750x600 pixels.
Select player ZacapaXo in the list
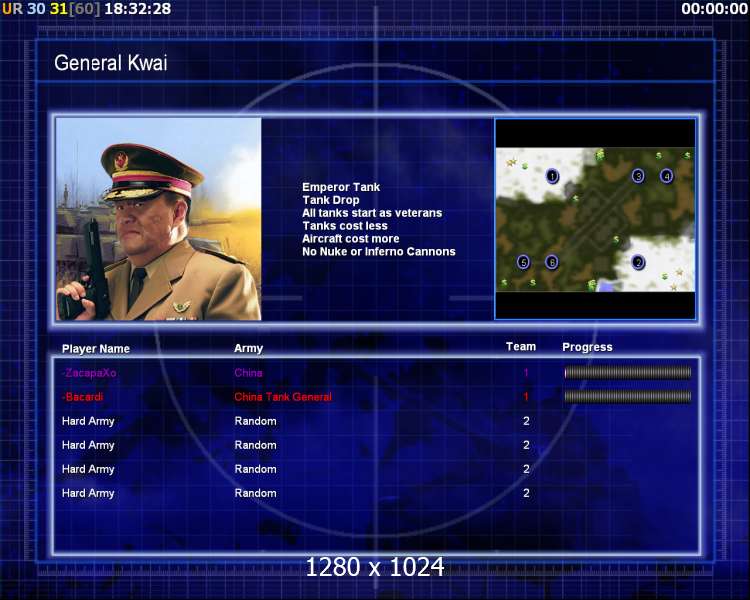coord(89,373)
